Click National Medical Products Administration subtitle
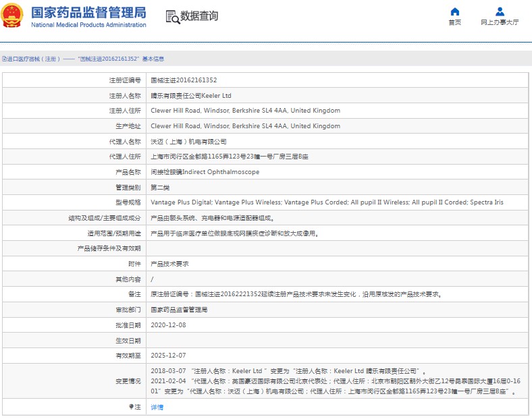532x419 pixels. [x=88, y=25]
